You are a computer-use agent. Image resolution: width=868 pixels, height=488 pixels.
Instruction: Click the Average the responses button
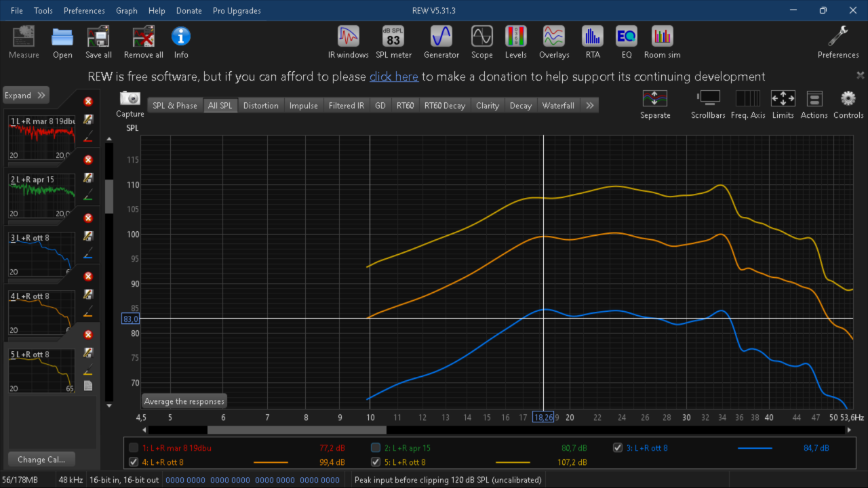[x=184, y=401]
